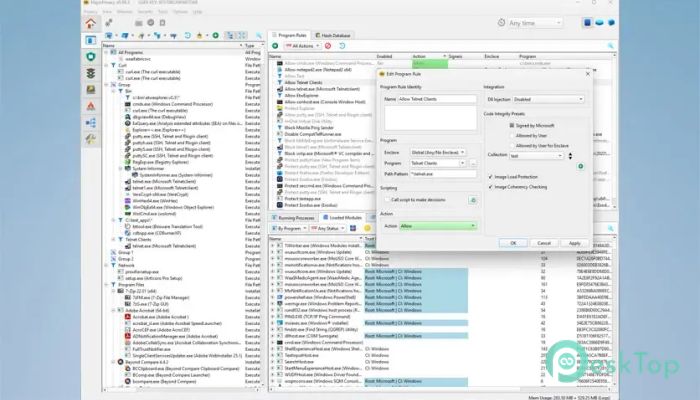Select Program Files node in program tree
The width and height of the screenshot is (700, 400).
tap(131, 284)
